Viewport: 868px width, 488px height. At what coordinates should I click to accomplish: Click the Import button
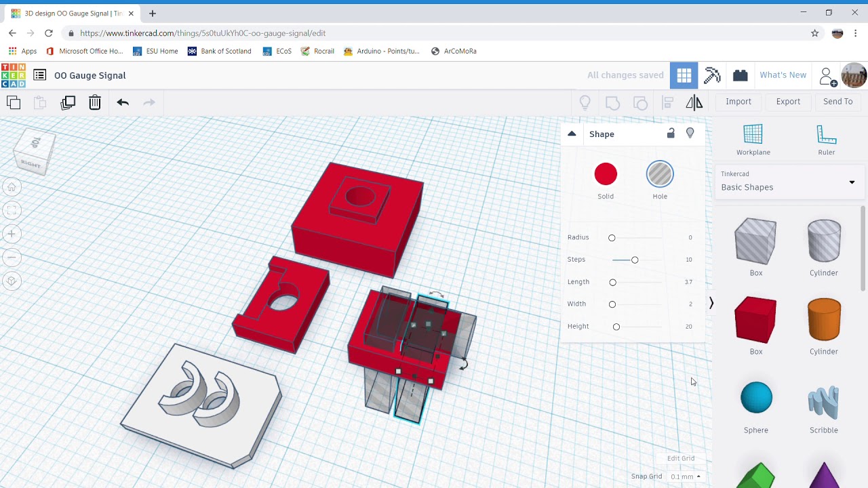click(738, 102)
